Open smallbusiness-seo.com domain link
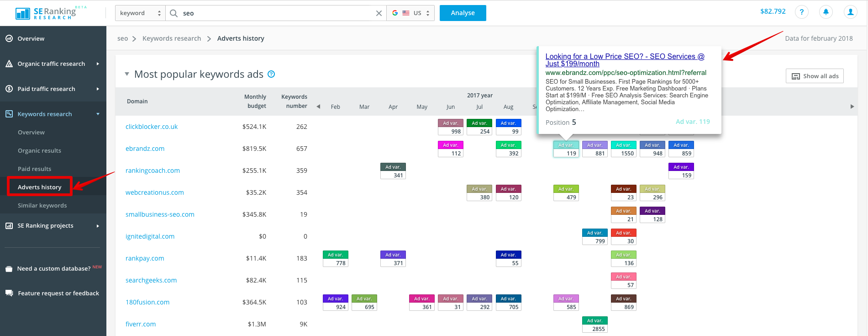This screenshot has height=336, width=868. (x=160, y=214)
